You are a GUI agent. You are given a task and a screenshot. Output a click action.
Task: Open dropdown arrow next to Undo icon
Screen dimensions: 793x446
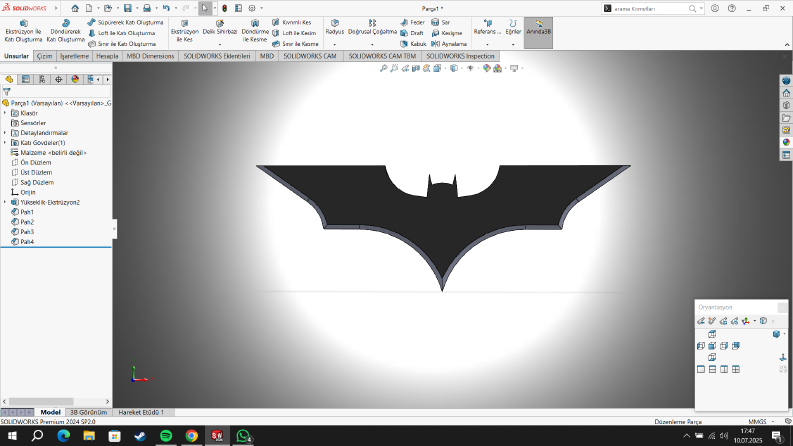[175, 8]
